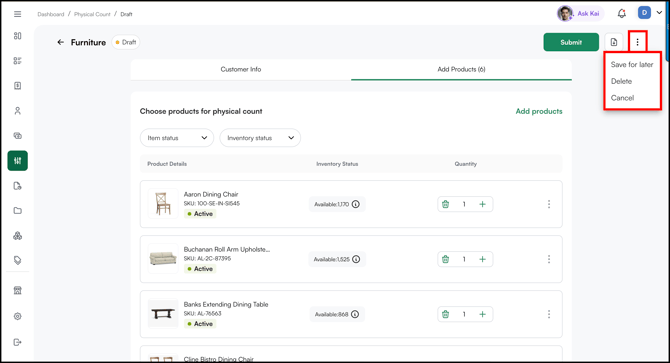Open the settings gear sidebar icon
This screenshot has height=363, width=670.
click(x=18, y=316)
